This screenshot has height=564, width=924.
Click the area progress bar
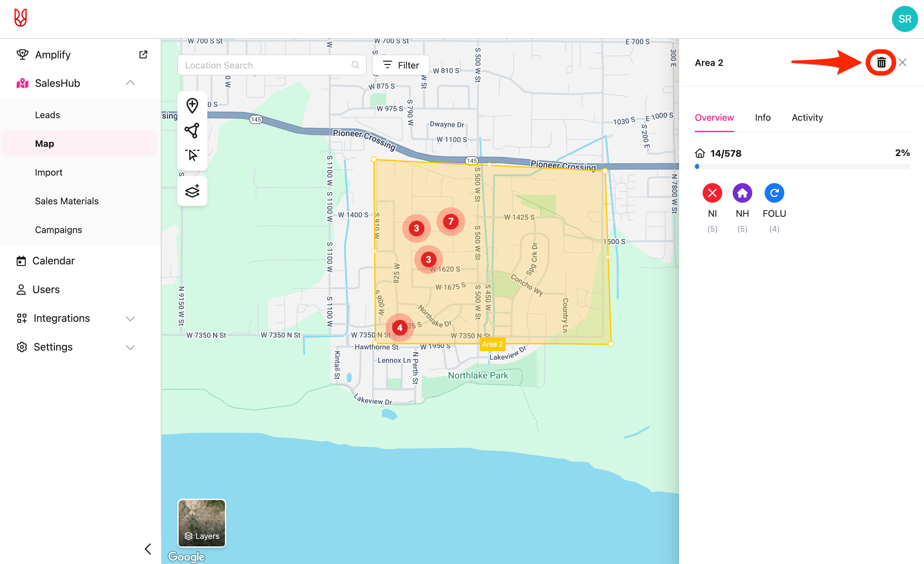click(802, 166)
